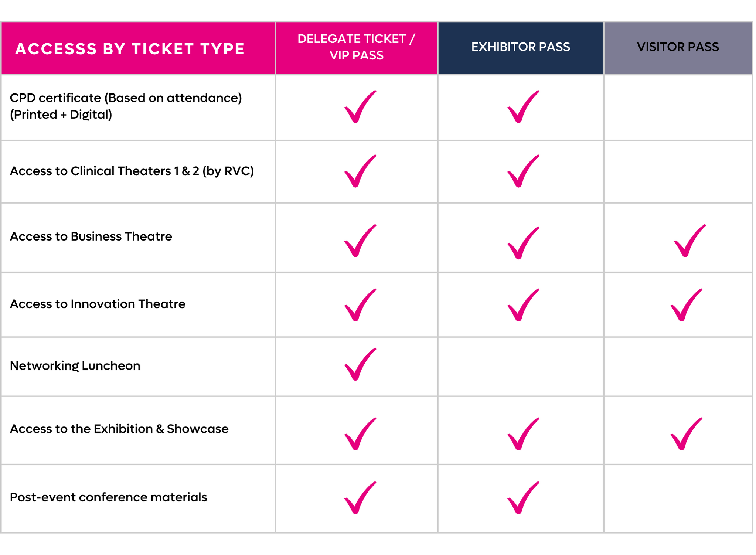Click Visitor checkmark for Exhibition & Showcase
756x555 pixels.
tap(686, 434)
